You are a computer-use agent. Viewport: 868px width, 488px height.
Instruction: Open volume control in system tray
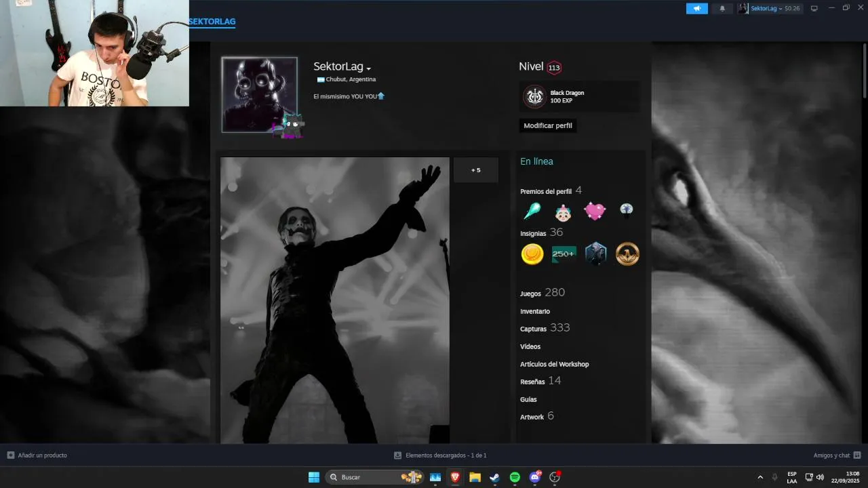pos(820,477)
